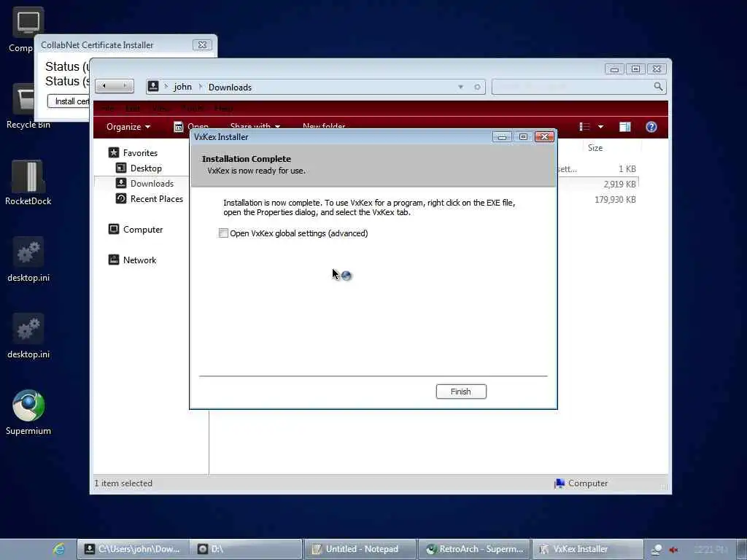Select the 179,930 KB file row
Screen dimensions: 747x560
(x=597, y=200)
